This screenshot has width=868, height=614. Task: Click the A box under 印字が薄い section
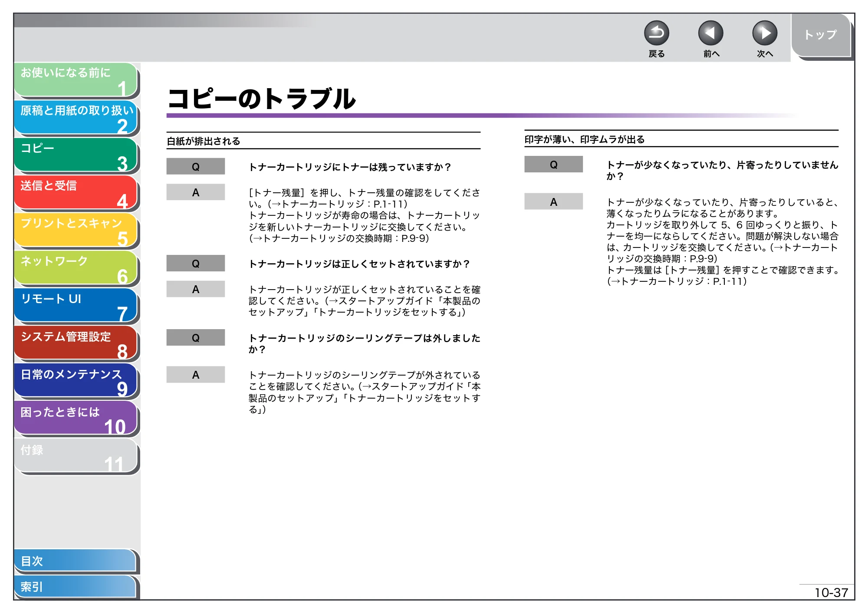(553, 201)
